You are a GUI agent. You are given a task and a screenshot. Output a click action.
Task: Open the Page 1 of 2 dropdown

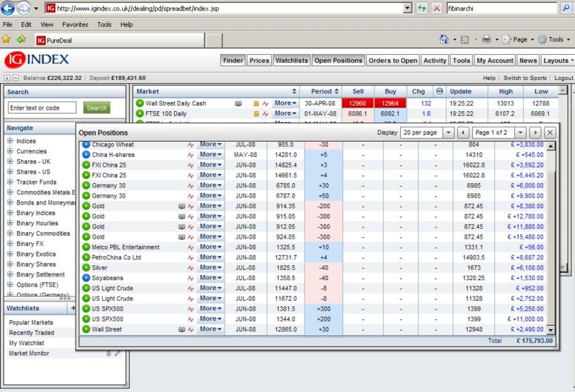pos(520,133)
